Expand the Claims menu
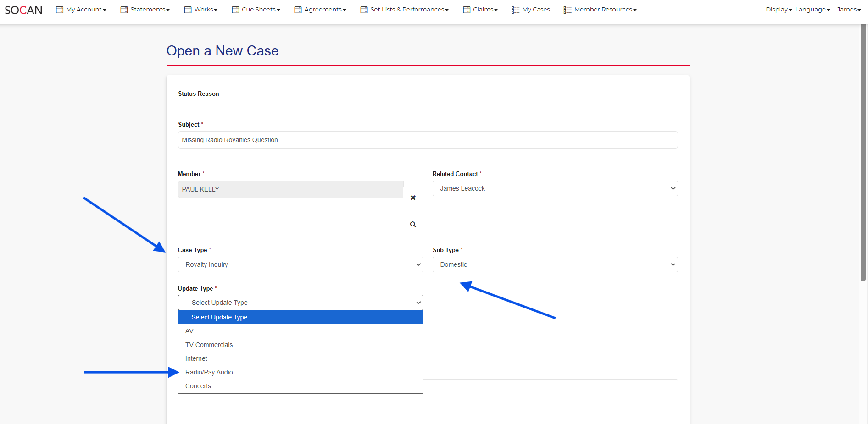Image resolution: width=868 pixels, height=424 pixels. click(x=480, y=10)
